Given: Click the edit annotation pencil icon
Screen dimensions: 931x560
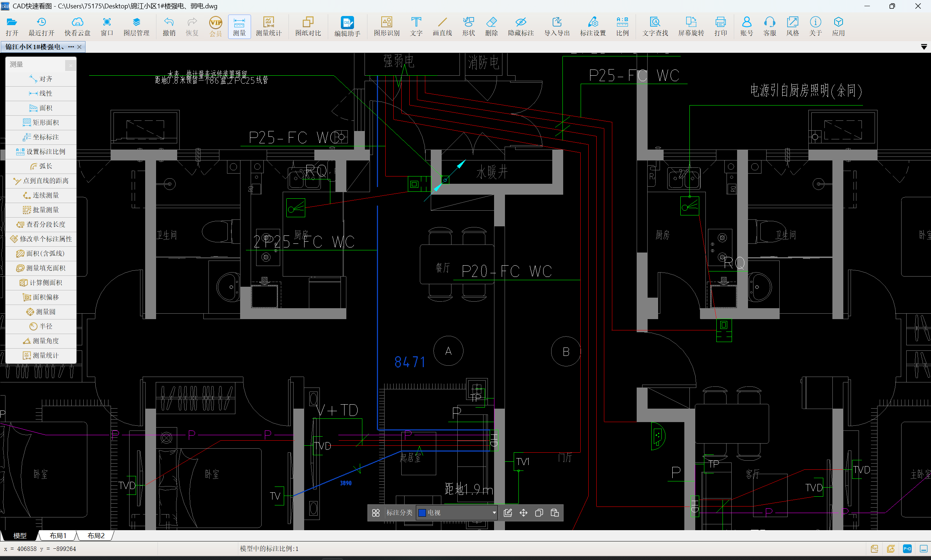Looking at the screenshot, I should (x=508, y=512).
